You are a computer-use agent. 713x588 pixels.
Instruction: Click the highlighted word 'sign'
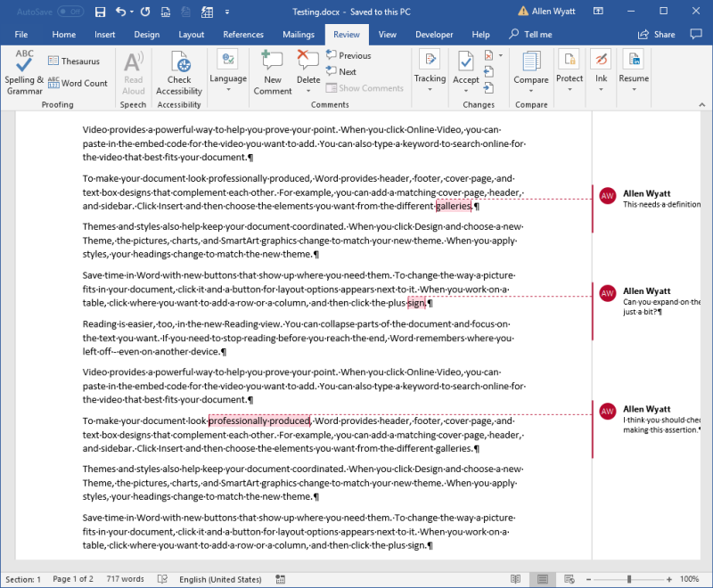click(416, 303)
